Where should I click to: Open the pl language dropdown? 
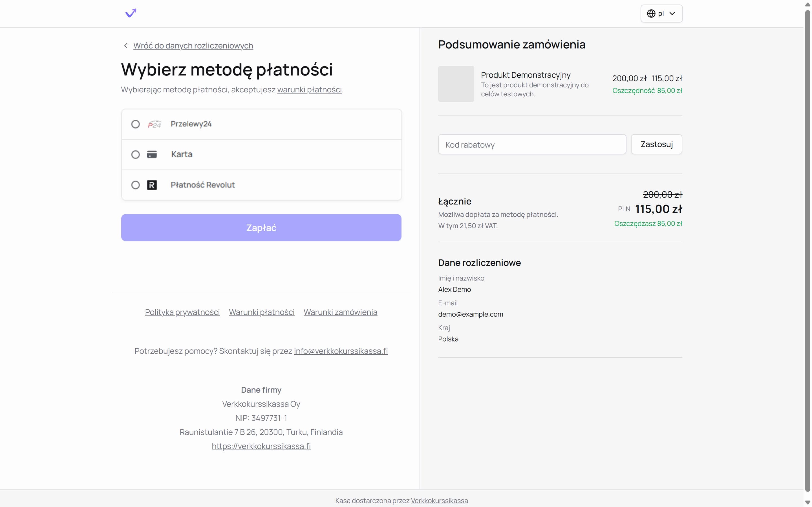(661, 14)
